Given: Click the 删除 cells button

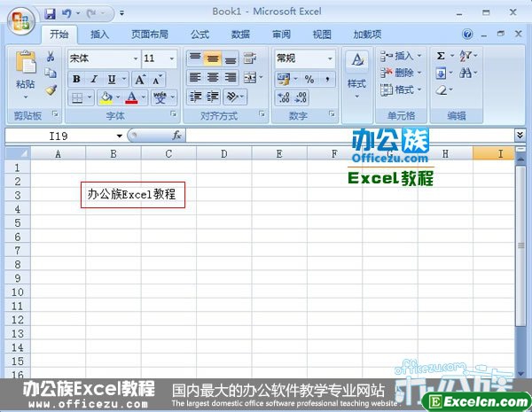Looking at the screenshot, I should coord(401,73).
